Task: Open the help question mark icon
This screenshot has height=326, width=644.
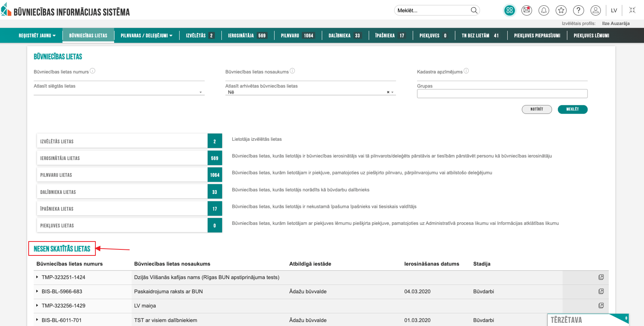Action: [578, 11]
